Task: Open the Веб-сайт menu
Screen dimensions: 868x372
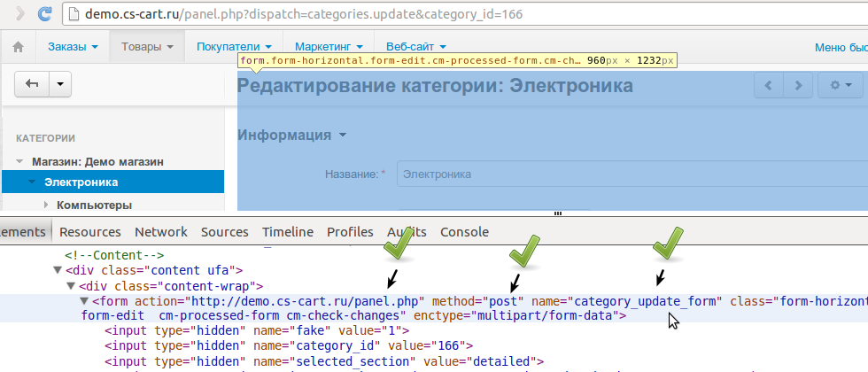Action: click(415, 46)
